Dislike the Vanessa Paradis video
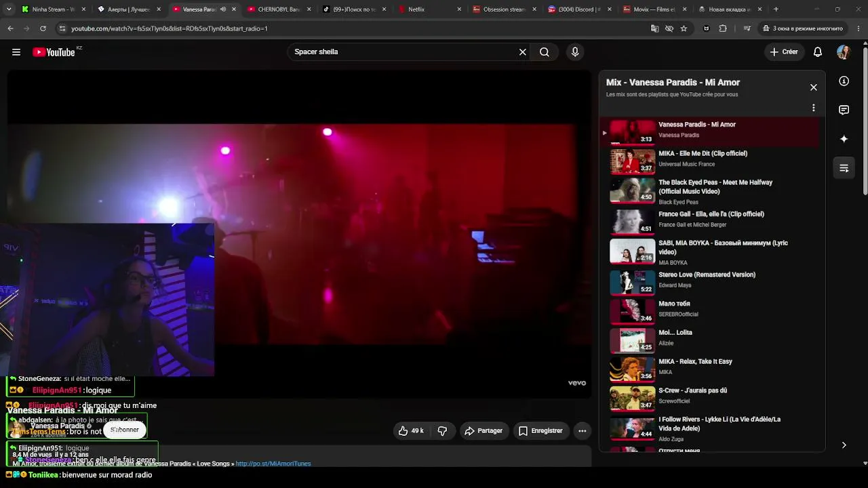 coord(442,431)
